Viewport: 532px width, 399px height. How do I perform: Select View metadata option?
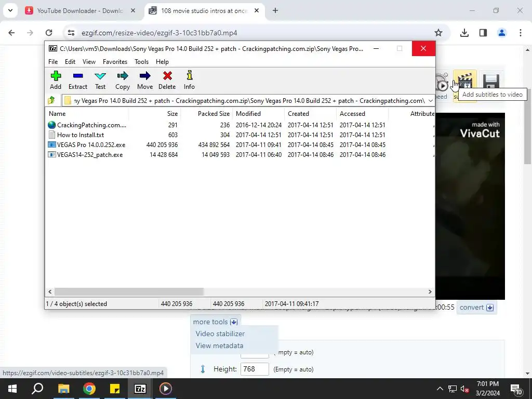pyautogui.click(x=220, y=345)
